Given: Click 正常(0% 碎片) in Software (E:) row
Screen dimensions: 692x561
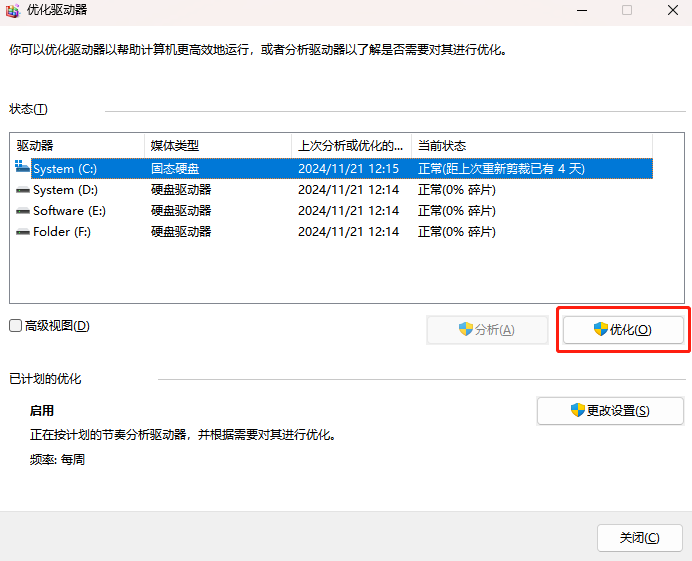Looking at the screenshot, I should point(457,211).
